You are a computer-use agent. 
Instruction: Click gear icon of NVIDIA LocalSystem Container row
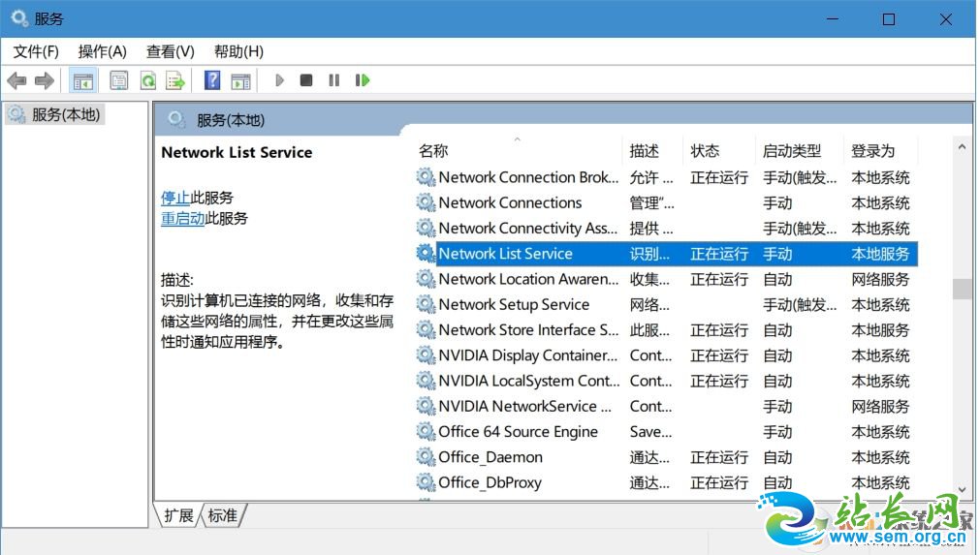426,381
